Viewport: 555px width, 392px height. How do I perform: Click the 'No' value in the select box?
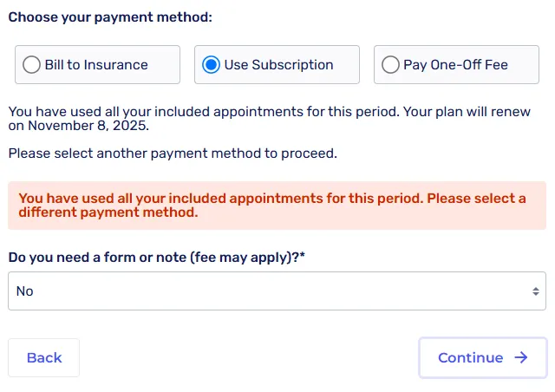(25, 291)
